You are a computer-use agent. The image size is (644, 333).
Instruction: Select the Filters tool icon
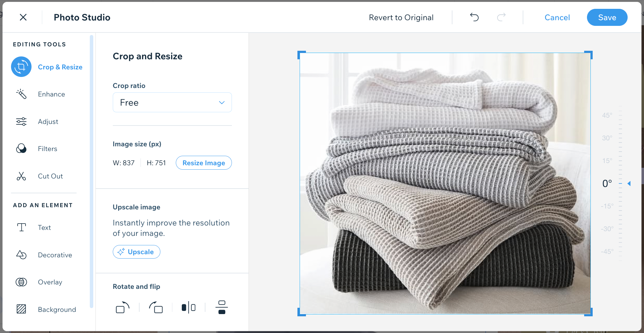21,149
